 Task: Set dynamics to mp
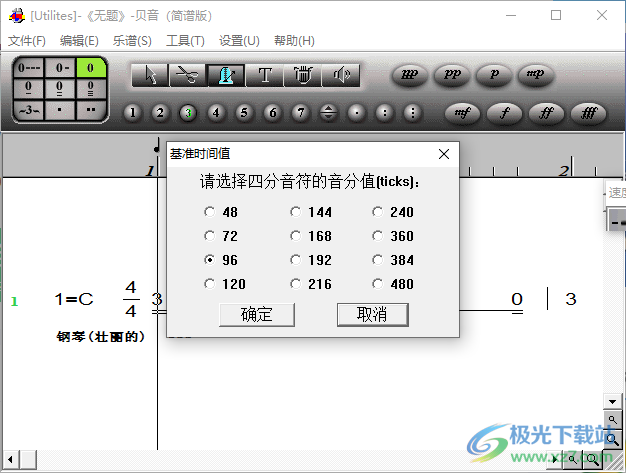pyautogui.click(x=536, y=75)
